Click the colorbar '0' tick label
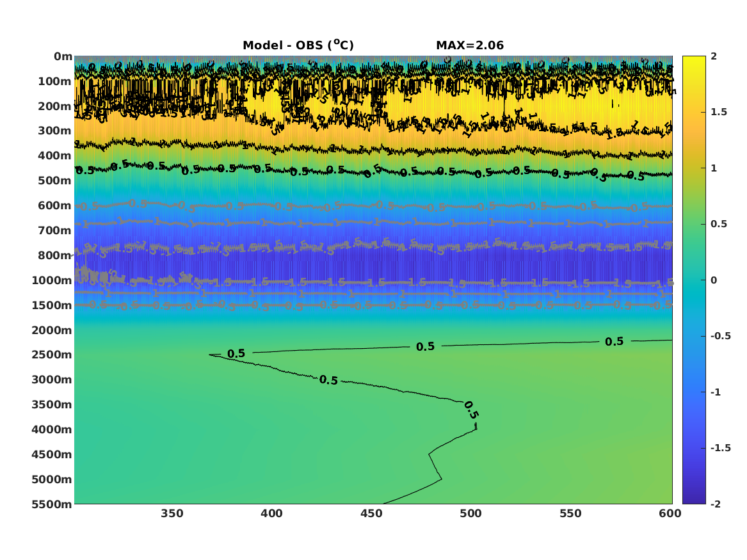 tap(714, 280)
